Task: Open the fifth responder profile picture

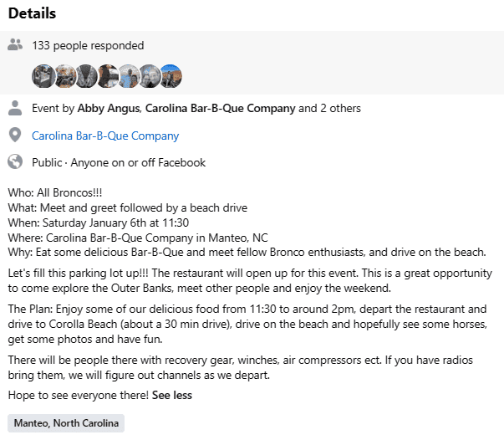Action: click(130, 76)
